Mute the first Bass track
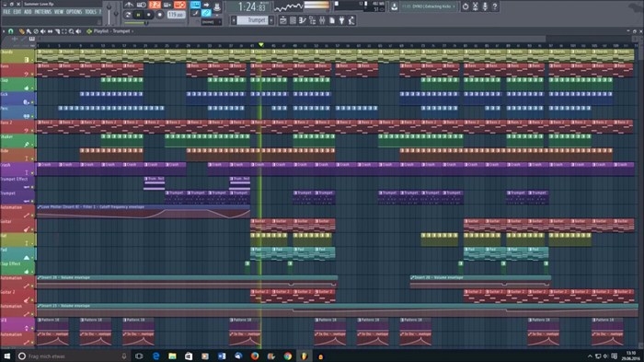Image resolution: width=644 pixels, height=362 pixels. click(x=32, y=74)
